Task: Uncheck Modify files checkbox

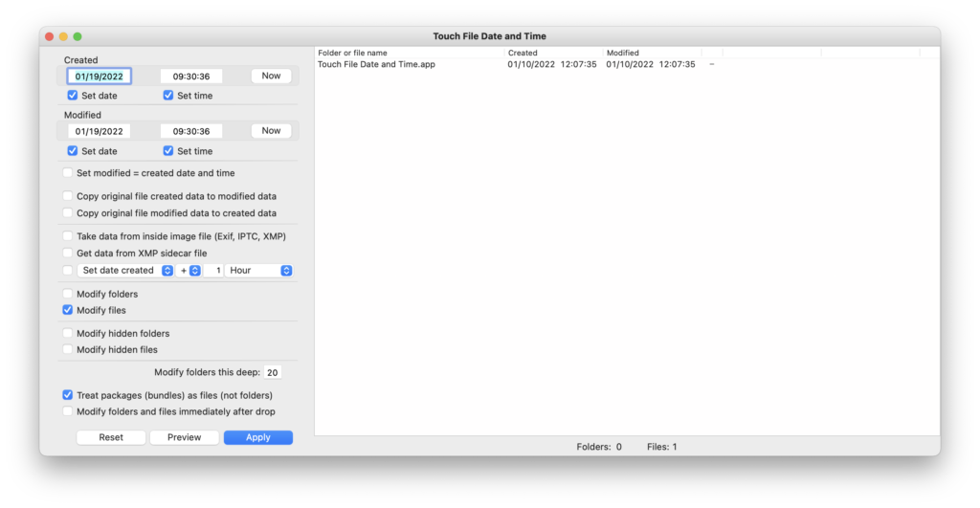Action: click(x=68, y=309)
